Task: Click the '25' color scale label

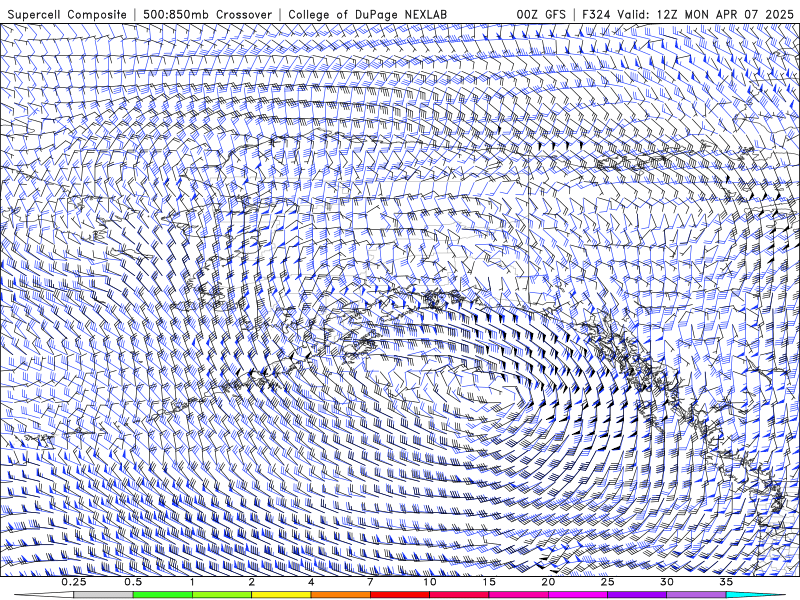Action: (608, 582)
